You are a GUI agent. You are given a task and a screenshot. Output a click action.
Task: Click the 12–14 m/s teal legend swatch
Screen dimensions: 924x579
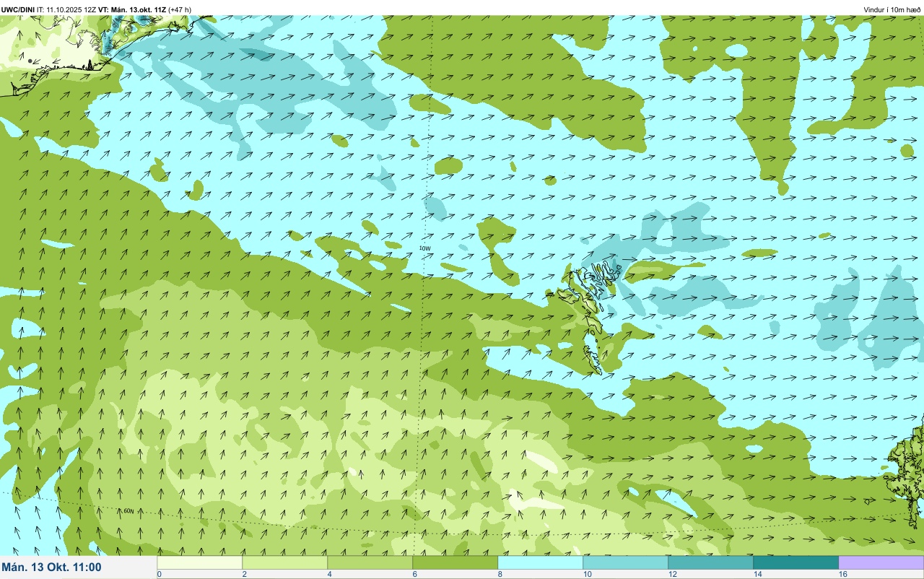pos(711,562)
